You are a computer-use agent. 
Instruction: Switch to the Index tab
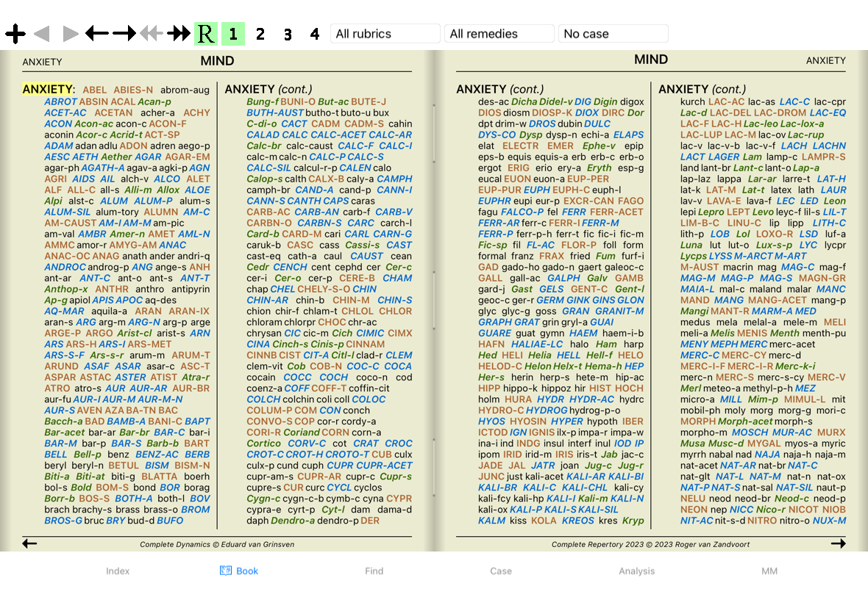pos(118,571)
